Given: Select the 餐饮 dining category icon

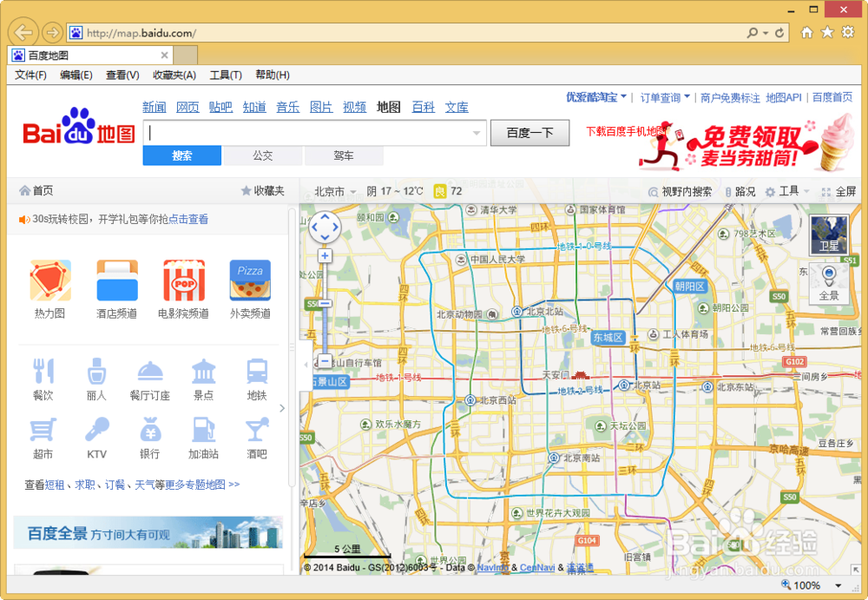Looking at the screenshot, I should [x=43, y=371].
